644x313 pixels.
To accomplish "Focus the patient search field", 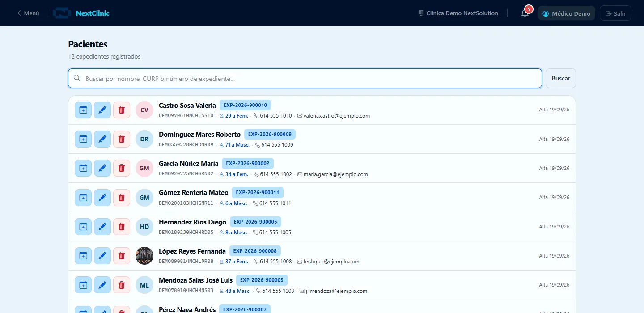I will coord(305,78).
